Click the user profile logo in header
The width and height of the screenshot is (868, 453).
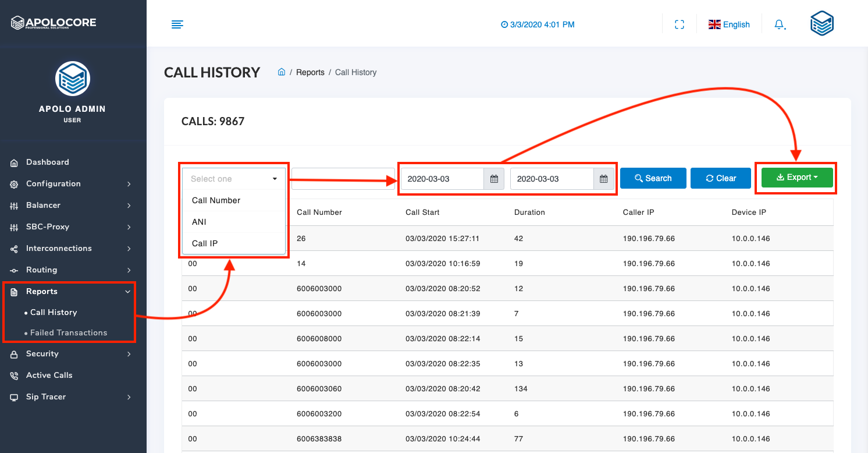(821, 24)
